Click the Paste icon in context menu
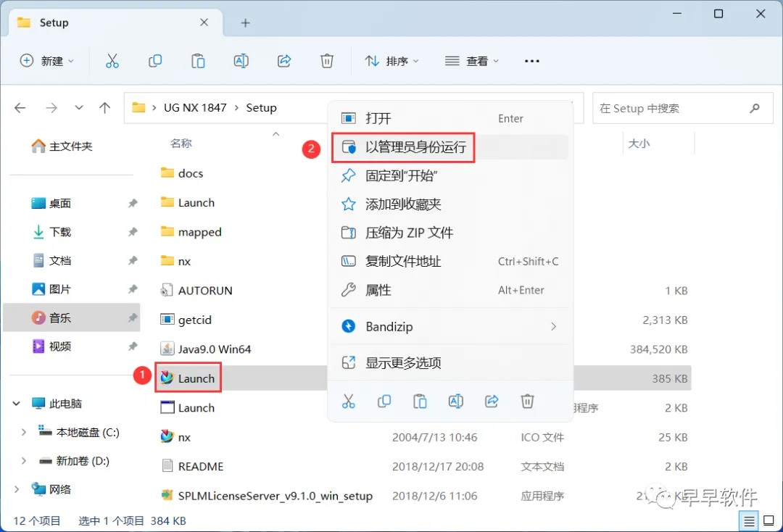This screenshot has width=783, height=532. (x=420, y=402)
